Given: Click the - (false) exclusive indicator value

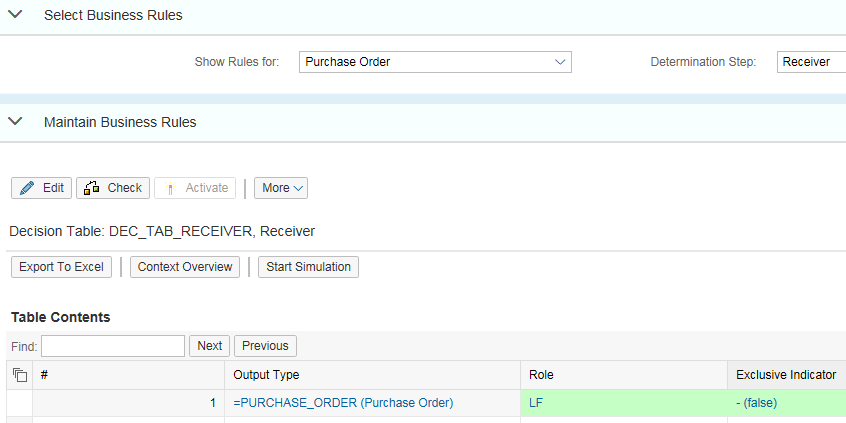Looking at the screenshot, I should coord(756,403).
